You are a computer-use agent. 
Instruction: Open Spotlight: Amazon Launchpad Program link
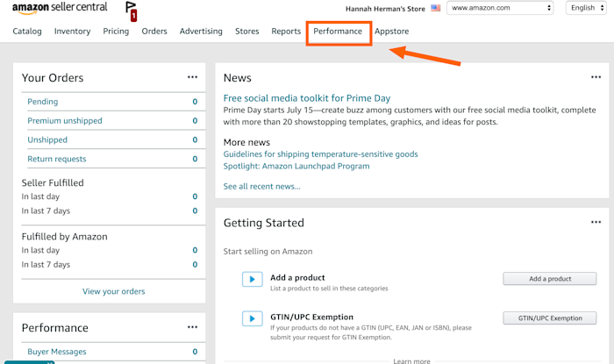[296, 167]
